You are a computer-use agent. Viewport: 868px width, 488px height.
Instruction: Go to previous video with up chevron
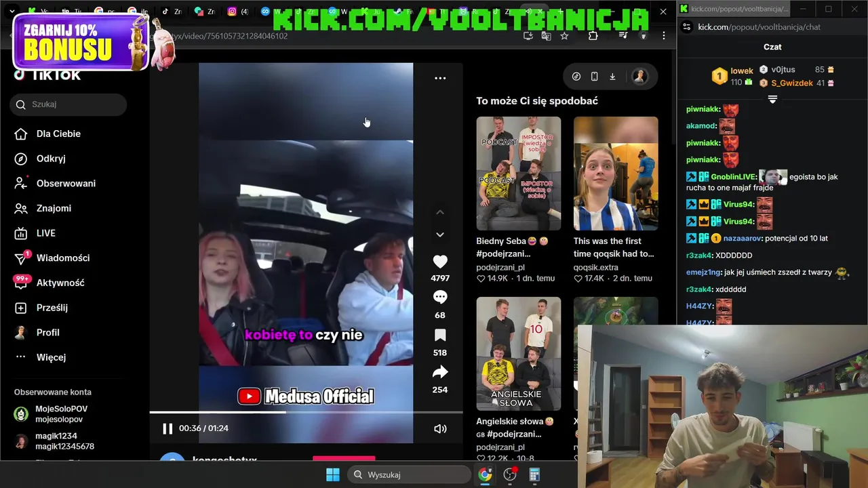440,212
